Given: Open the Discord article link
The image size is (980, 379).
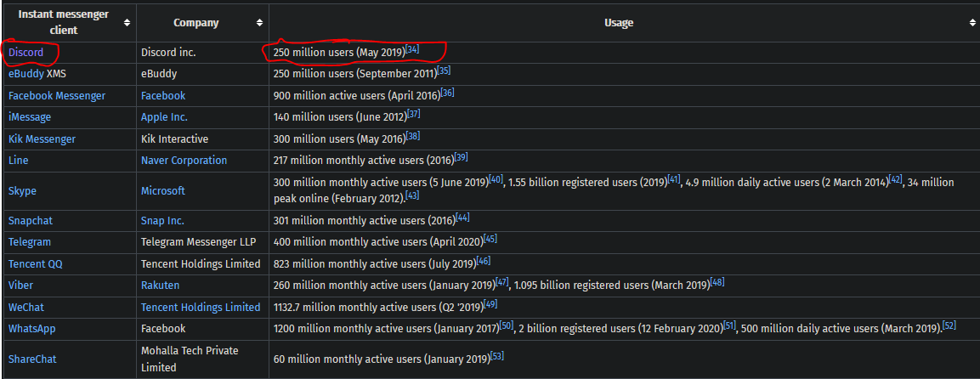Looking at the screenshot, I should tap(25, 53).
